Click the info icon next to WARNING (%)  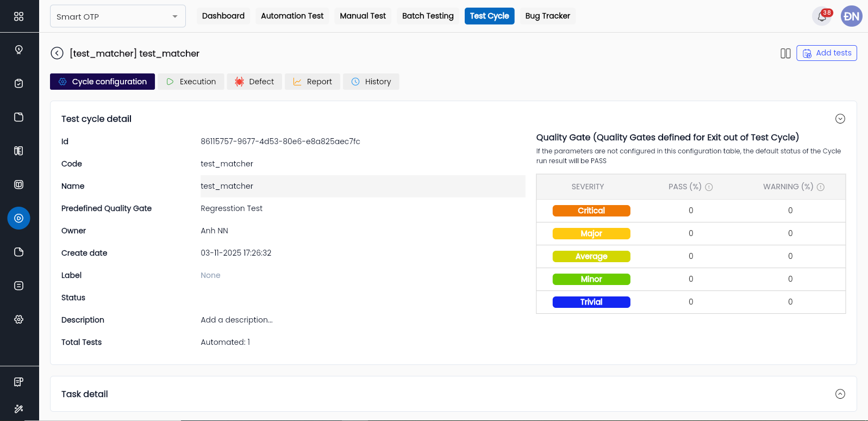point(821,187)
